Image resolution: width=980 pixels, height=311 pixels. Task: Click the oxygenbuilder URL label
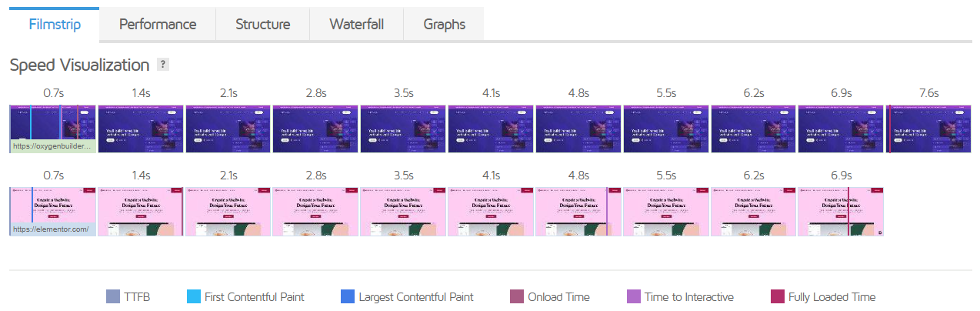point(53,145)
